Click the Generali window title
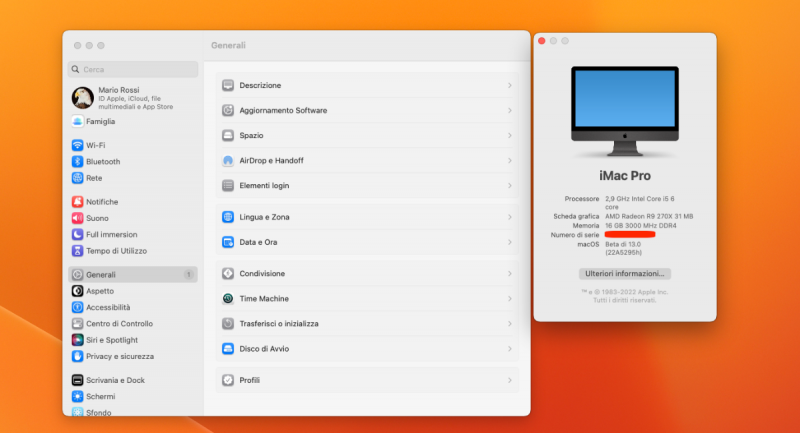 (x=228, y=45)
